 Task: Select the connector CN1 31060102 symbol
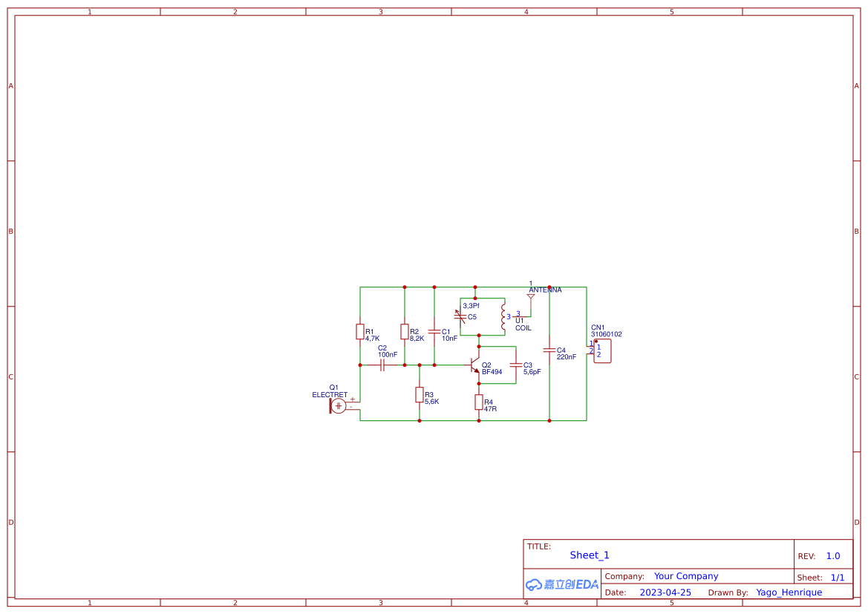[x=601, y=350]
